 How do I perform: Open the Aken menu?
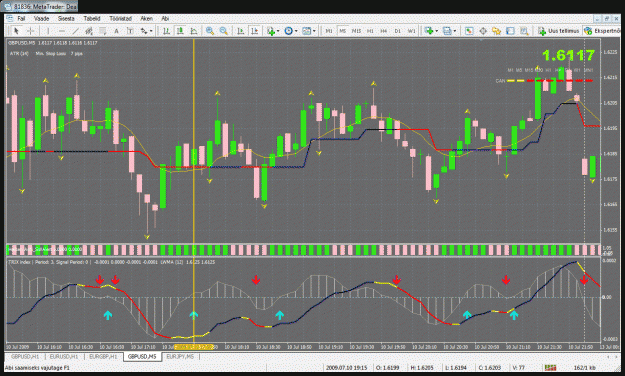146,18
